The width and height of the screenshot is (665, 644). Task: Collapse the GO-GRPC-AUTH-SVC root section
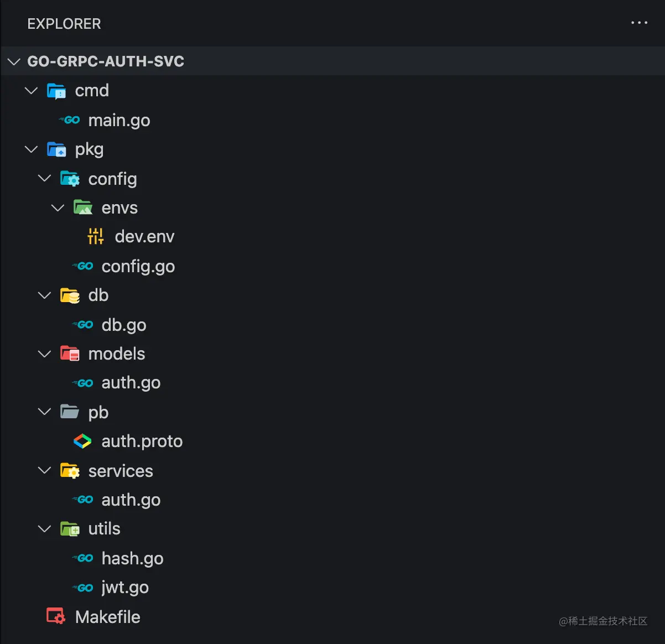coord(14,61)
